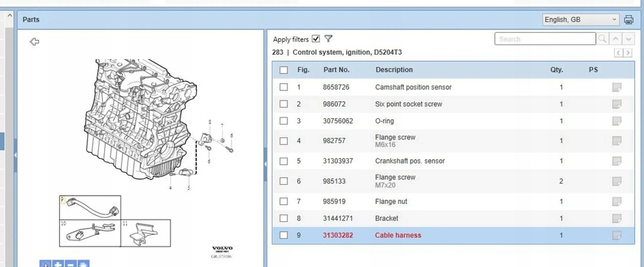Sort by the Fig. column header
The width and height of the screenshot is (644, 267).
point(304,70)
